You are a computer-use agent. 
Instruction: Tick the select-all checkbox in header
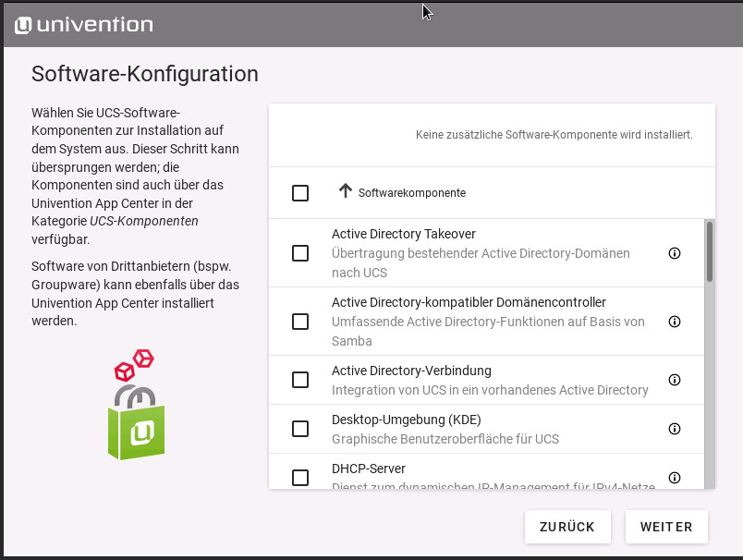[300, 193]
